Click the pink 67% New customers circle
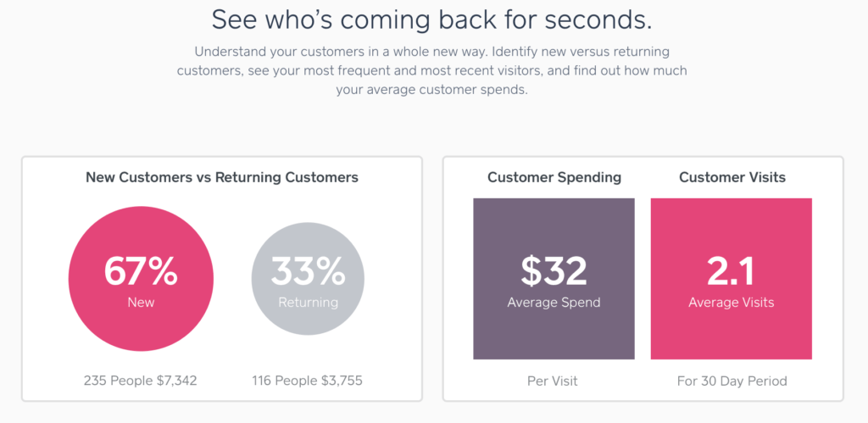The width and height of the screenshot is (868, 423). click(141, 279)
